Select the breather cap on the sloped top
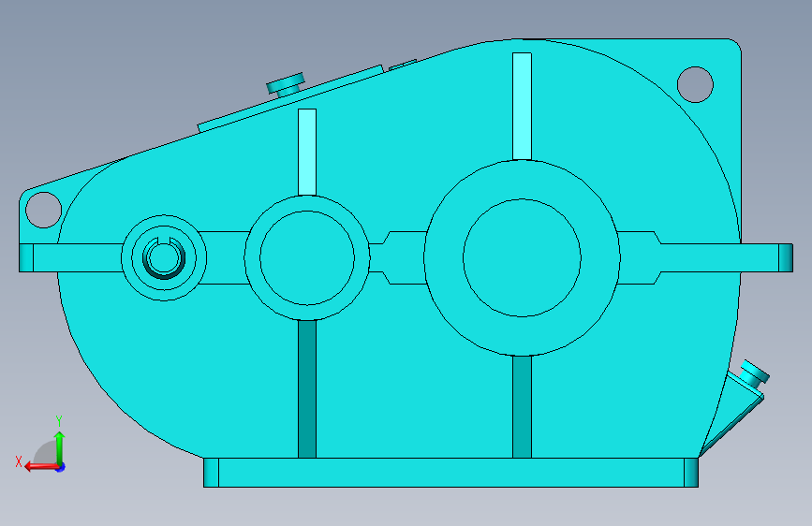The width and height of the screenshot is (812, 526). (x=286, y=84)
